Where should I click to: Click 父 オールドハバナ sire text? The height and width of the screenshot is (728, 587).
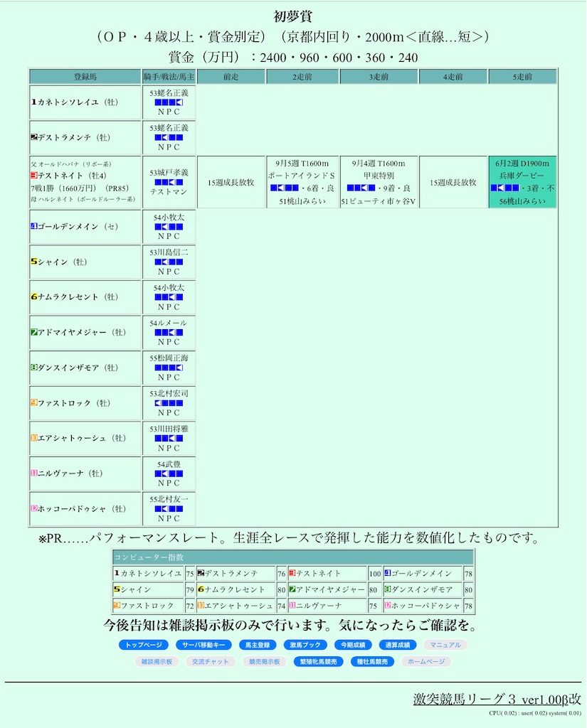click(x=71, y=164)
